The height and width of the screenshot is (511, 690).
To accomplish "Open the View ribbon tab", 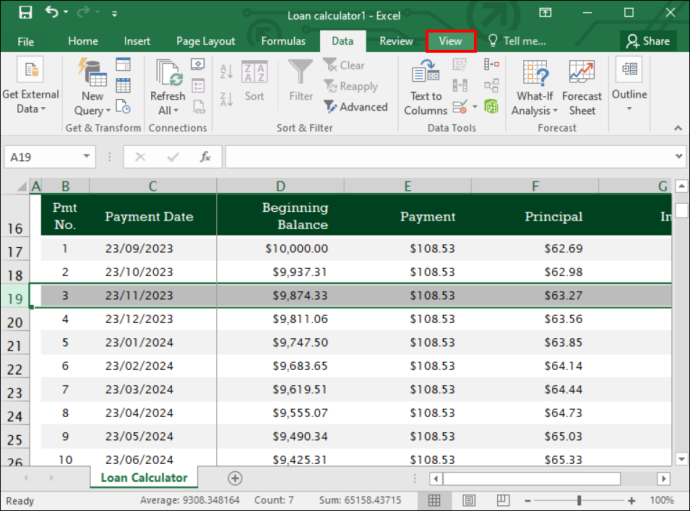I will (x=451, y=41).
